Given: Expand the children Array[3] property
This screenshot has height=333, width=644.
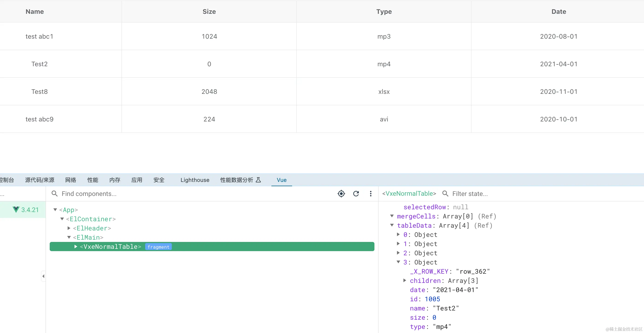Looking at the screenshot, I should coord(405,281).
